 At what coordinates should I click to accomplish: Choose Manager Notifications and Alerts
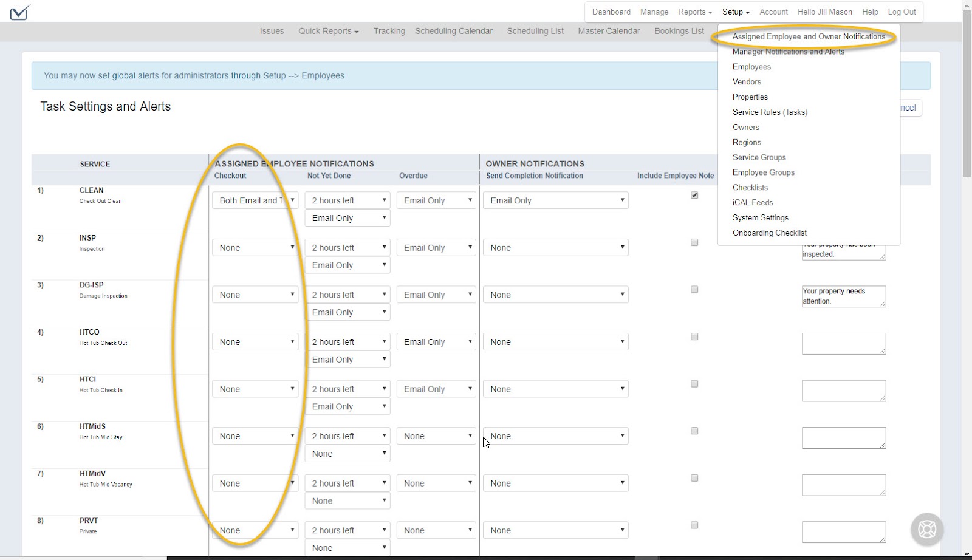click(x=788, y=52)
